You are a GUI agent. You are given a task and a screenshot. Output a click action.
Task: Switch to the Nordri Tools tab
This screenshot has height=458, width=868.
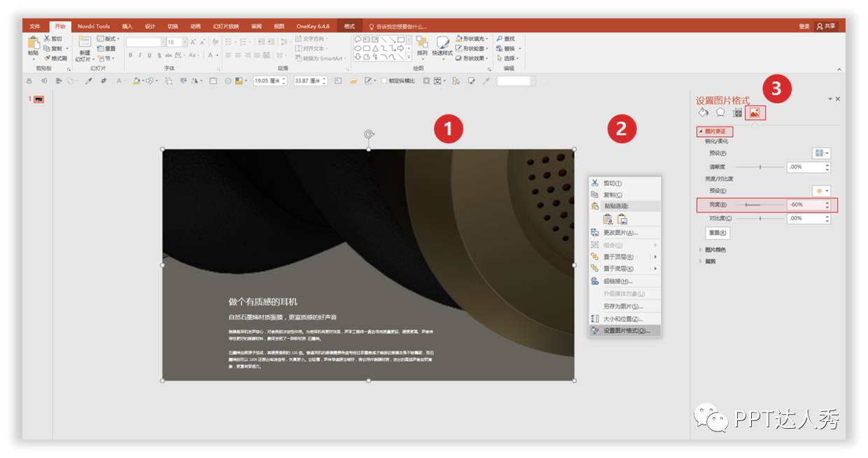point(94,26)
